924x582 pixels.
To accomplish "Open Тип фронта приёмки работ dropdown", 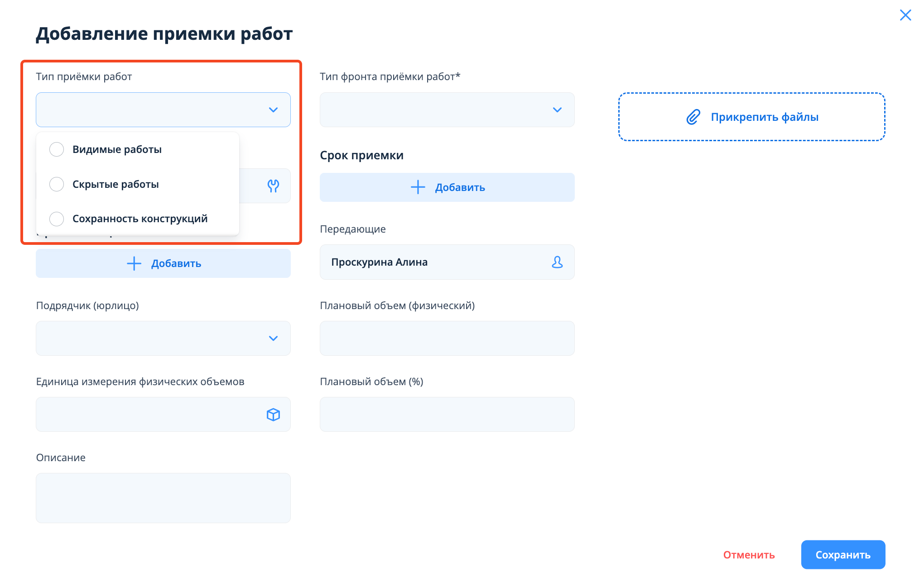I will pos(447,110).
